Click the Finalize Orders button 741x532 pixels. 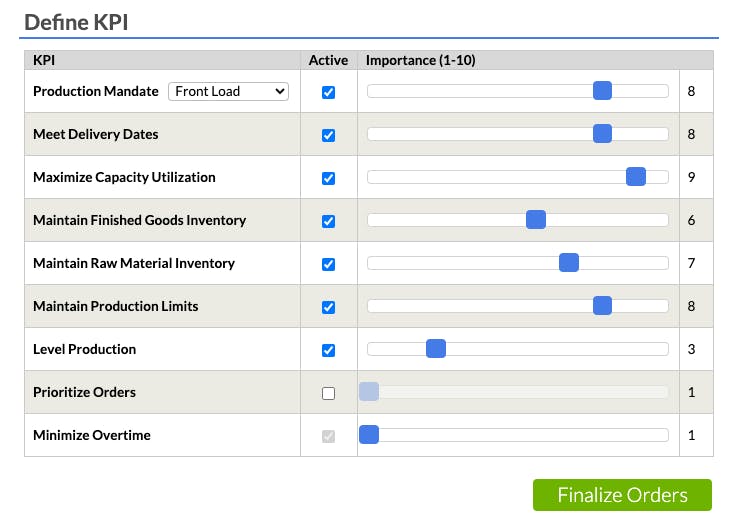coord(622,495)
